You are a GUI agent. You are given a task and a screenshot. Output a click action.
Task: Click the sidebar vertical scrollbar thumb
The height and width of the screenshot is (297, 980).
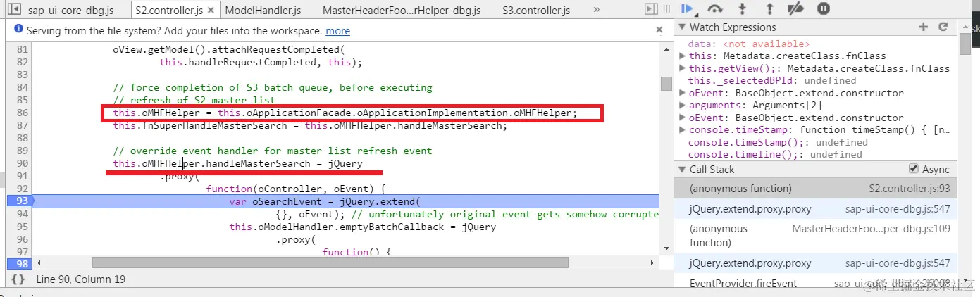[x=965, y=44]
